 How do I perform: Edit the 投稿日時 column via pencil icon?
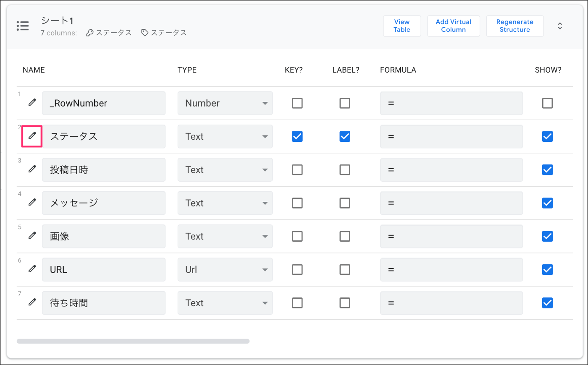32,169
